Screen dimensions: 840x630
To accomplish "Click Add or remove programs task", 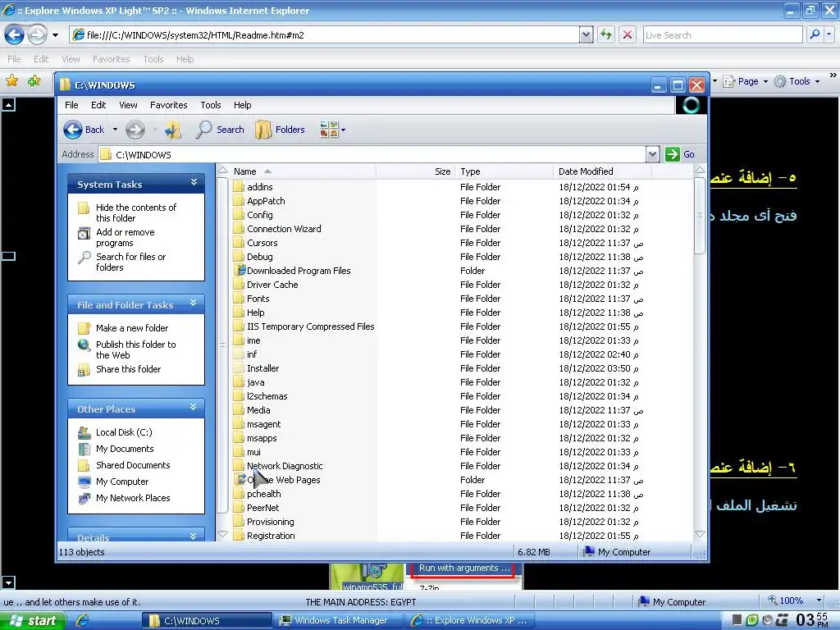I will (x=125, y=237).
